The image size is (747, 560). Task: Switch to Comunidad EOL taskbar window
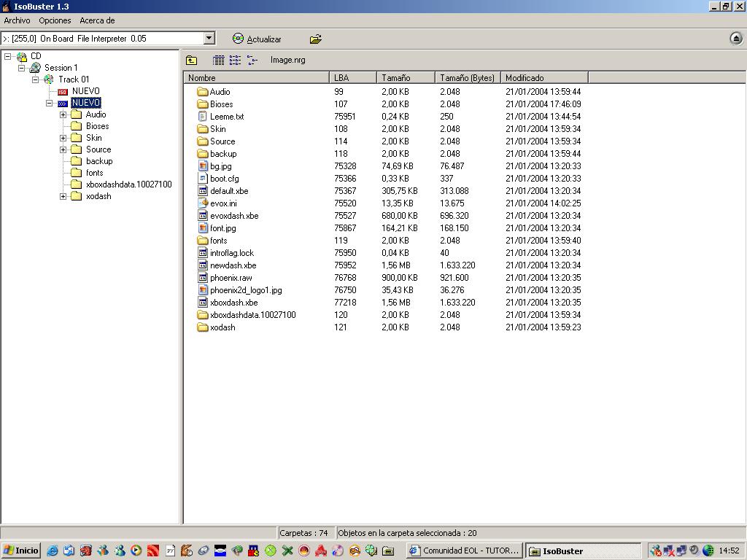click(464, 551)
